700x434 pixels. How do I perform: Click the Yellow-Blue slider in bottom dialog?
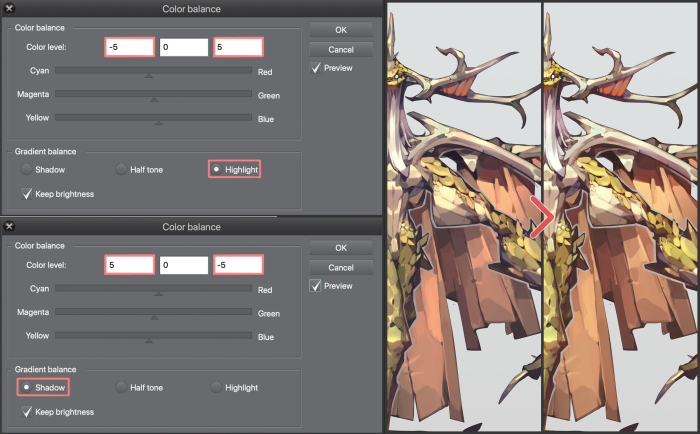(x=153, y=336)
